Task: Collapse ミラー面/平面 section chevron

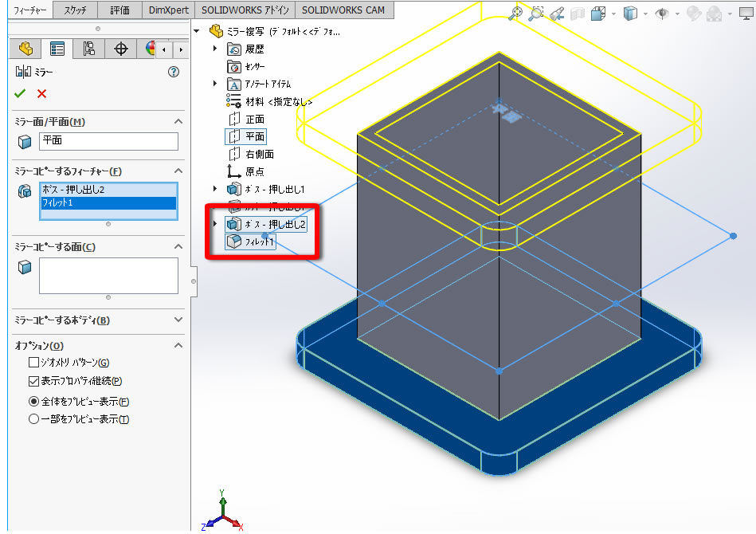Action: coord(178,122)
